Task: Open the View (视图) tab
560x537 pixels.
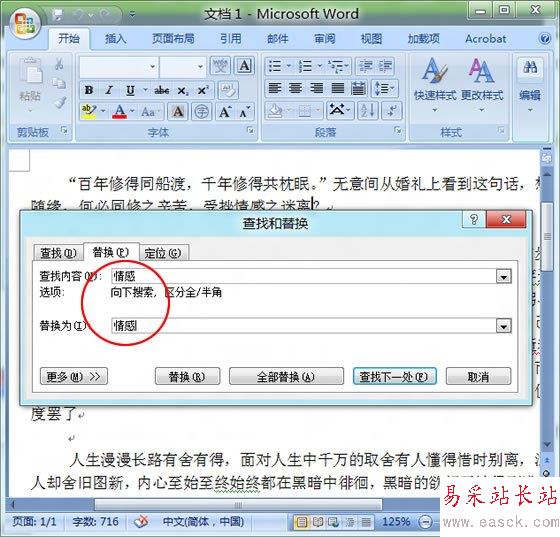Action: (x=371, y=38)
